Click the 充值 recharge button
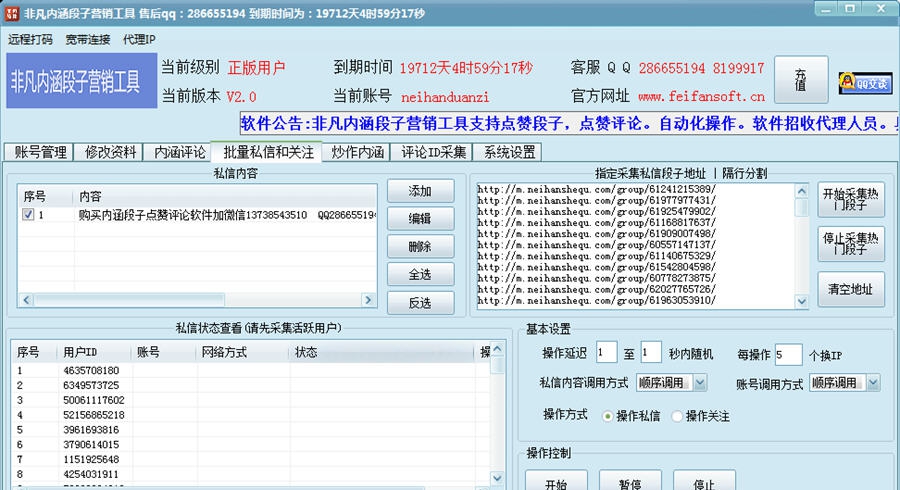 point(801,80)
